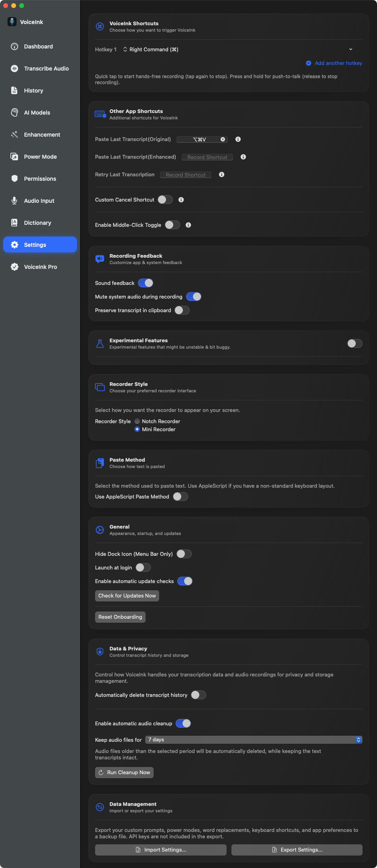The image size is (377, 868).
Task: Click the VoiceInk microphone logo in sidebar
Action: 12,22
